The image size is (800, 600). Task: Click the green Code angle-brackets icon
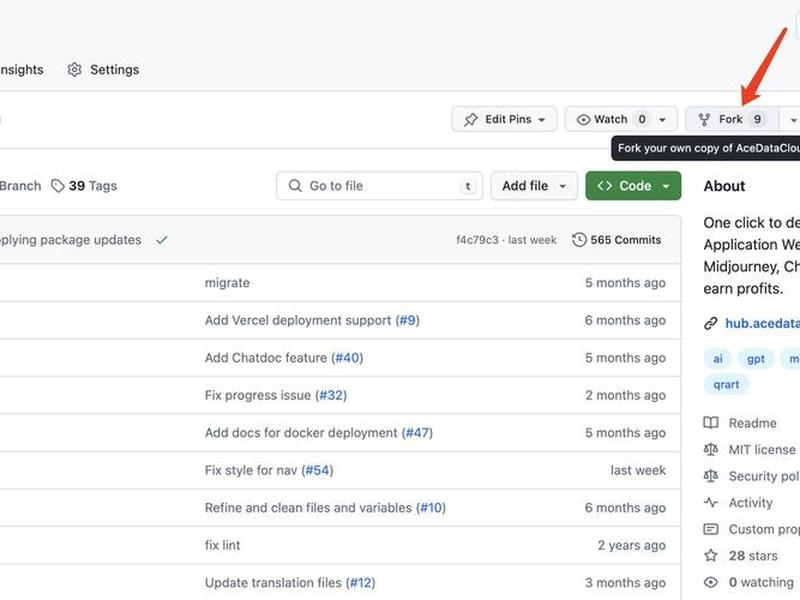(605, 186)
